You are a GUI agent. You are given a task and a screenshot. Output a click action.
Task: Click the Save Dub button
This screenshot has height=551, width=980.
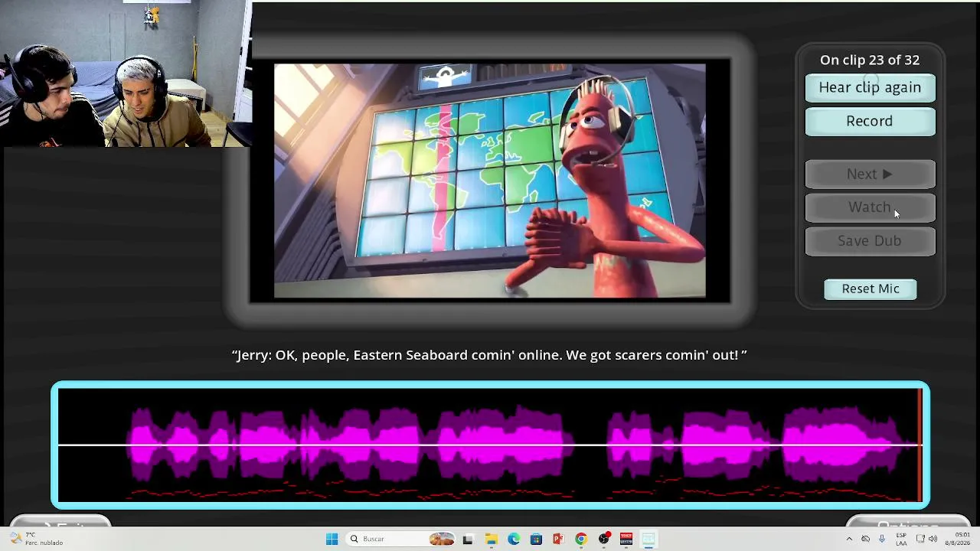[x=870, y=241]
